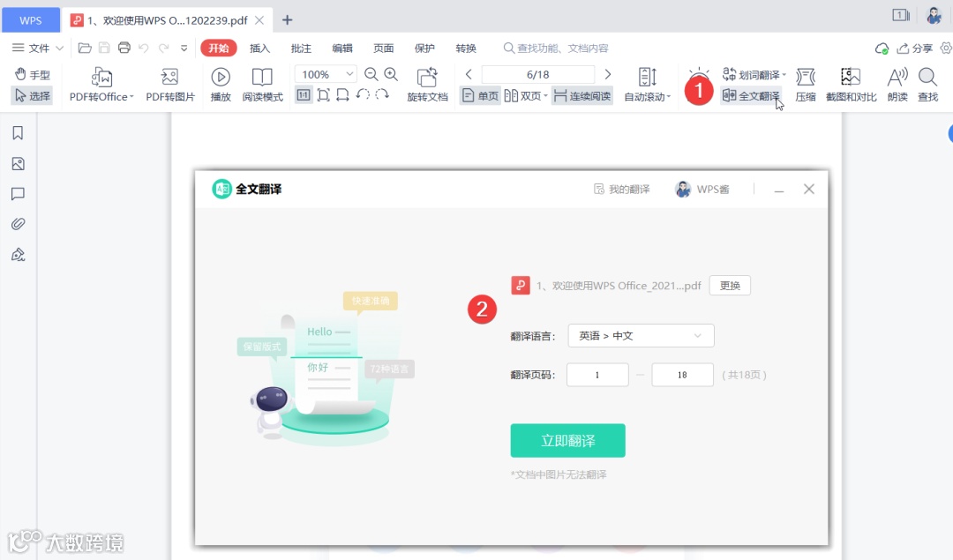
Task: Compress the PDF (压缩)
Action: 806,85
